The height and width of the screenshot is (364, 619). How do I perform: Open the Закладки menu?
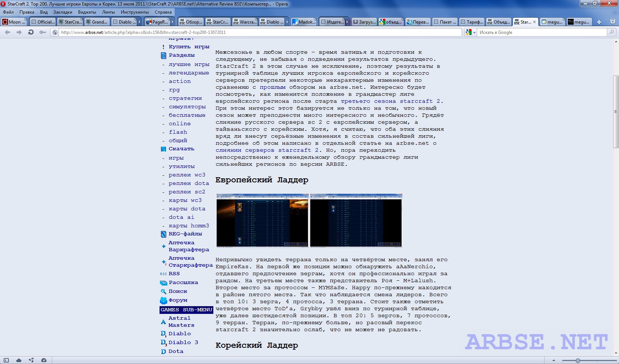pos(63,12)
